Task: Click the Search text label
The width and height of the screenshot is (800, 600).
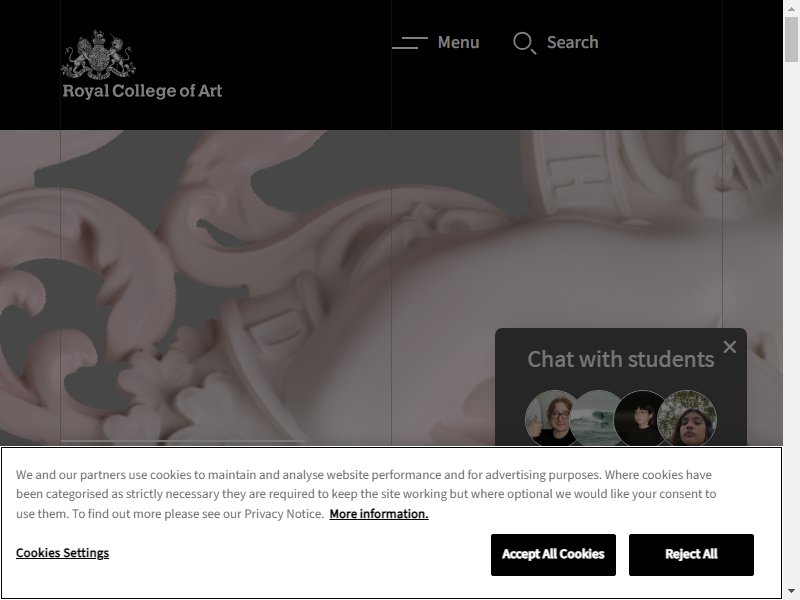Action: click(572, 42)
